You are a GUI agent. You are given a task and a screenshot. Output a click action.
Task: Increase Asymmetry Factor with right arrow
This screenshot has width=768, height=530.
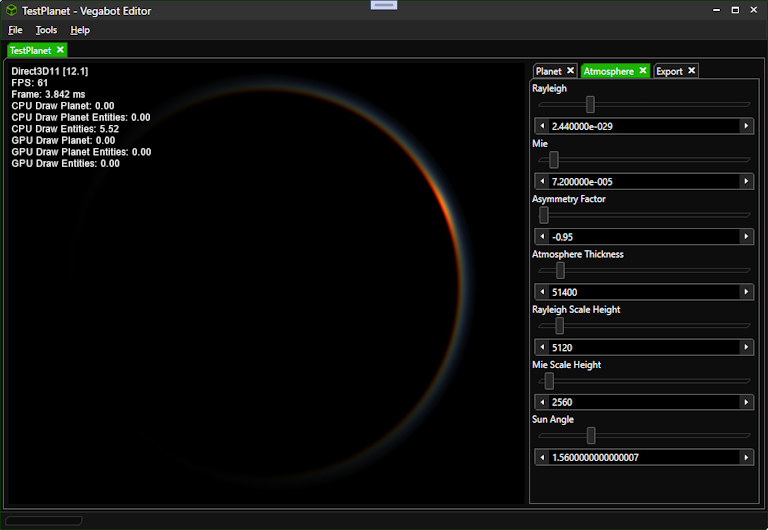(746, 237)
